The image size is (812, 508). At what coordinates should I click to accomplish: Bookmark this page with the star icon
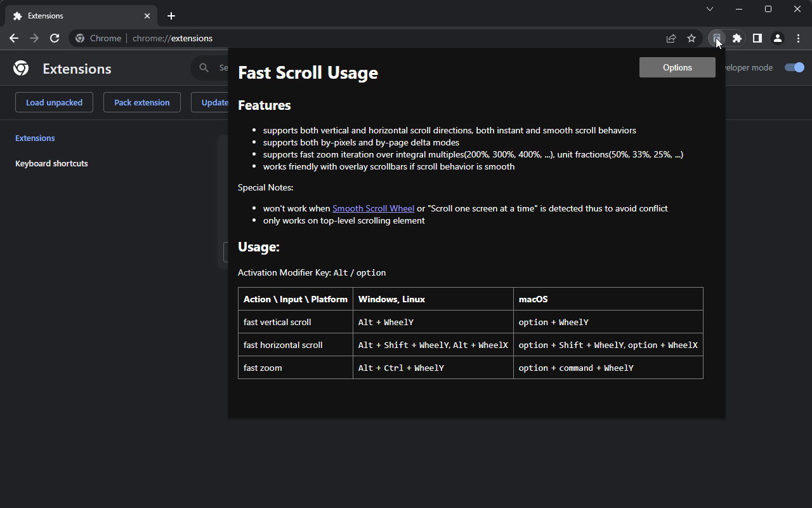coord(691,38)
